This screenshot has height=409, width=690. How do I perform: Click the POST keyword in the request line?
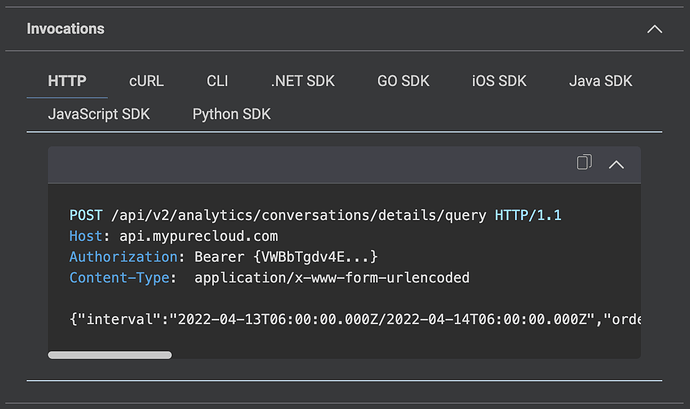[x=86, y=215]
